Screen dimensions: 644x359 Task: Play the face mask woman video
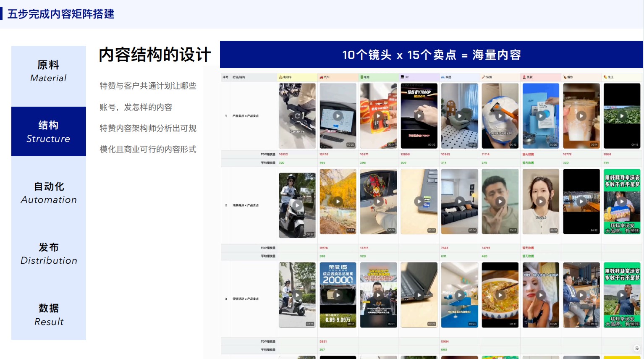540,295
